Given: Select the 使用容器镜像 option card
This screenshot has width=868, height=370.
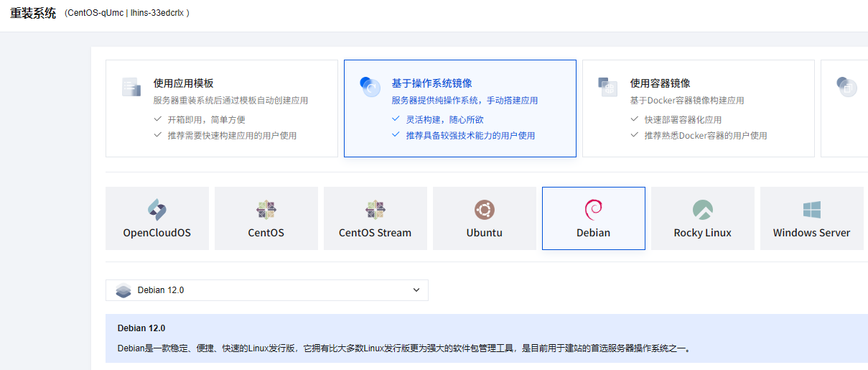Looking at the screenshot, I should point(699,108).
